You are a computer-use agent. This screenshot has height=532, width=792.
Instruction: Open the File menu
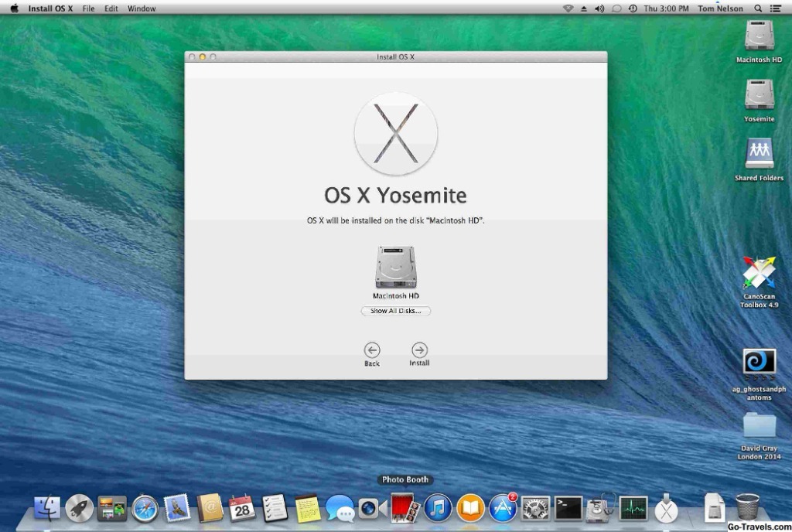coord(88,9)
